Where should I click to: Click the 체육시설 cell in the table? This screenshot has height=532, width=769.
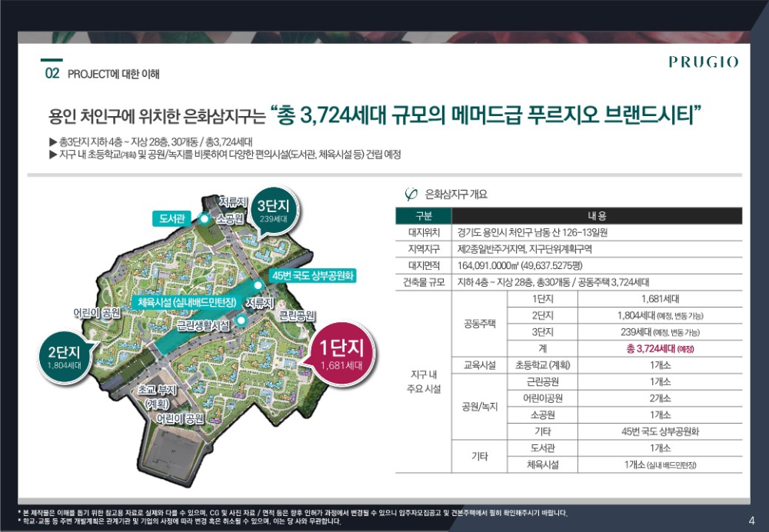pyautogui.click(x=542, y=465)
